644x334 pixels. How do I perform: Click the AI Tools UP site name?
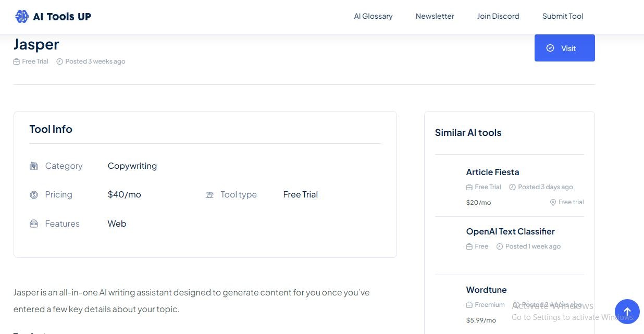tap(62, 17)
